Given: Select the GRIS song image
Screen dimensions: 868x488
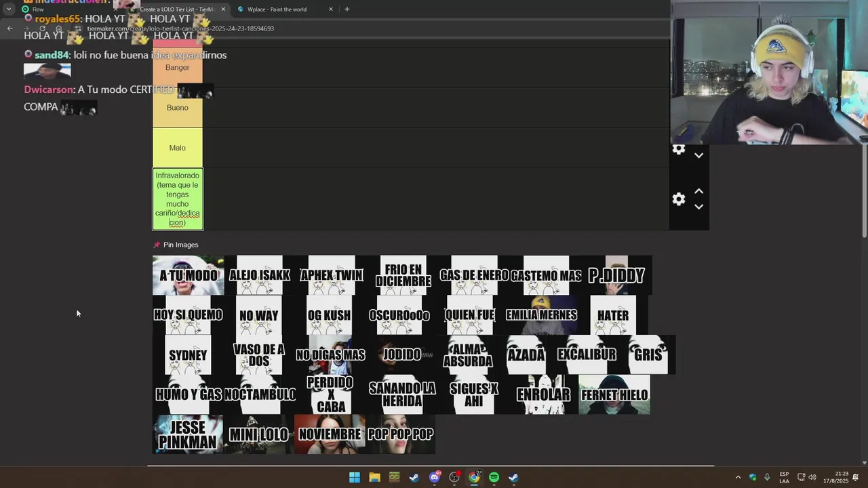Looking at the screenshot, I should click(648, 355).
